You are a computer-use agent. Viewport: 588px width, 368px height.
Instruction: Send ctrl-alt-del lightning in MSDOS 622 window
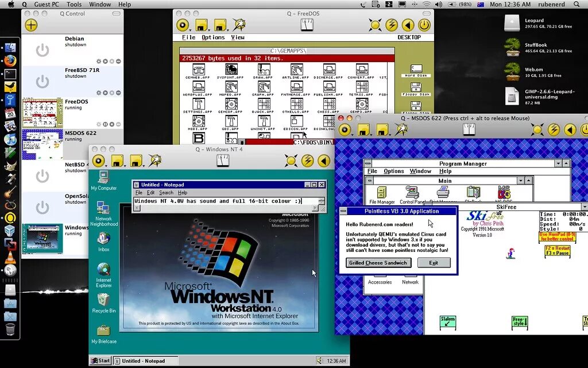click(x=554, y=130)
